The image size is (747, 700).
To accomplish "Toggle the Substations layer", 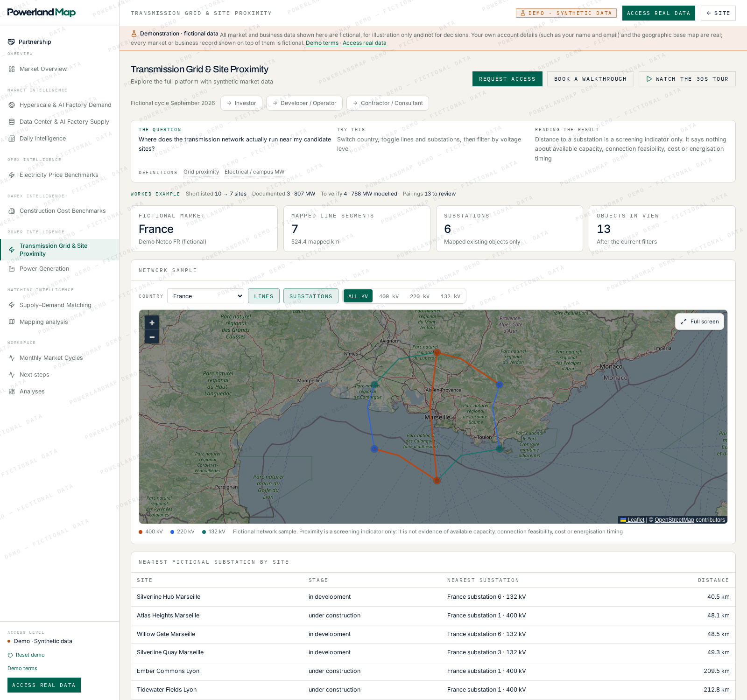I will [x=311, y=296].
